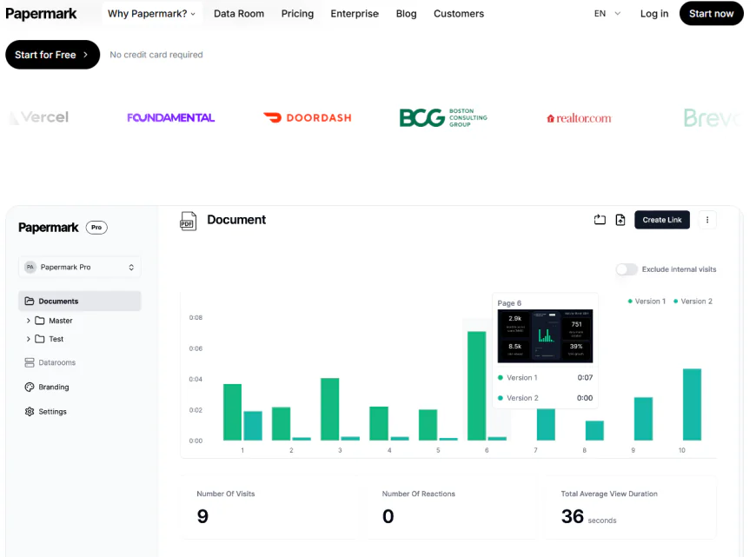Open the Pricing page
Image resolution: width=756 pixels, height=557 pixels.
coord(297,14)
